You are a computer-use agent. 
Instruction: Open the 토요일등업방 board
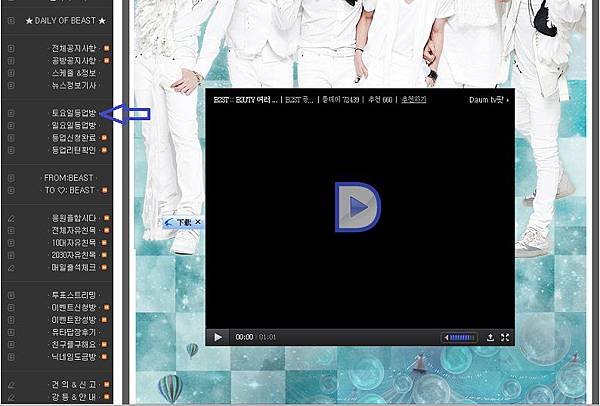click(74, 113)
